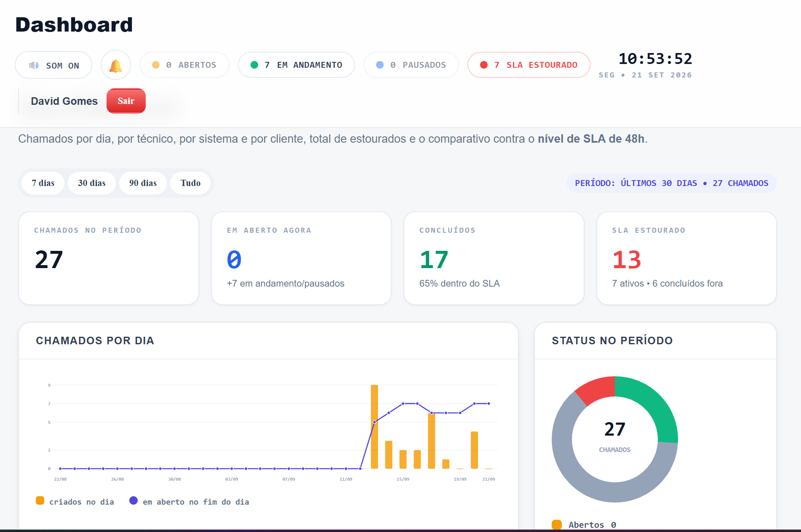
Task: Click the Dashboard page title
Action: point(74,25)
